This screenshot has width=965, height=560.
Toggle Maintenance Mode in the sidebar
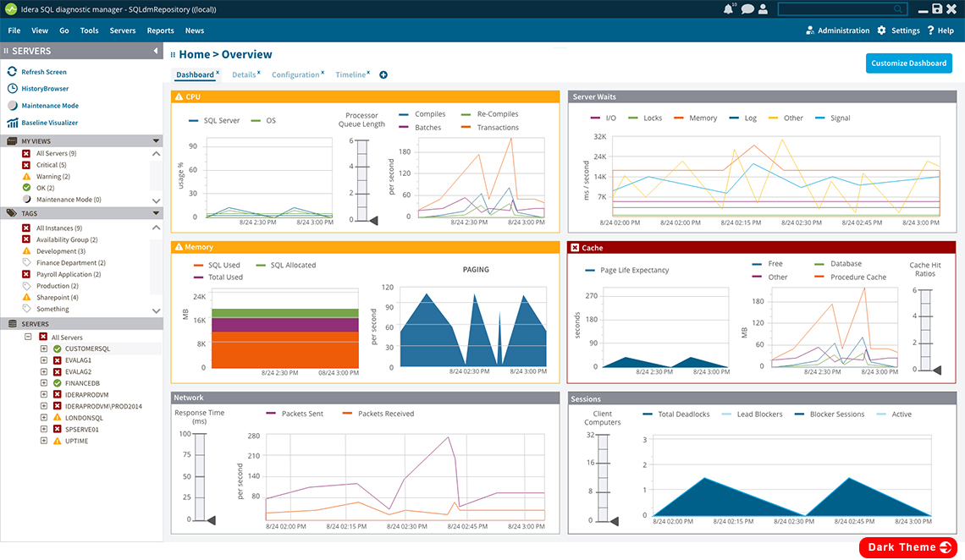pyautogui.click(x=49, y=106)
